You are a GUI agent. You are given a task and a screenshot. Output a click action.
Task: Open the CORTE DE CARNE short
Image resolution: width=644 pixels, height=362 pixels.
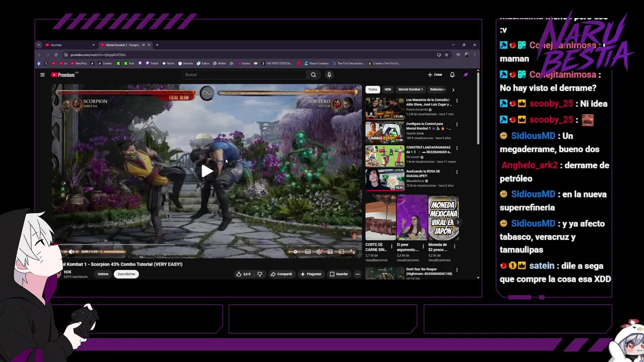point(380,218)
